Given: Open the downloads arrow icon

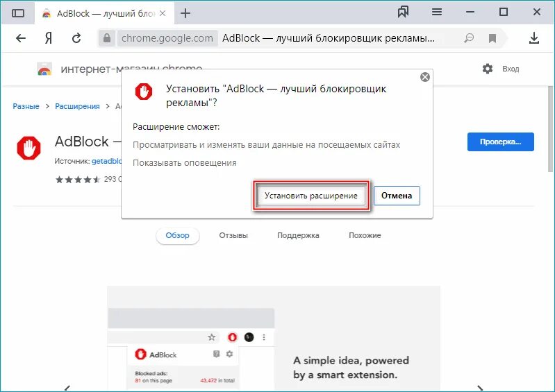Looking at the screenshot, I should (x=534, y=38).
